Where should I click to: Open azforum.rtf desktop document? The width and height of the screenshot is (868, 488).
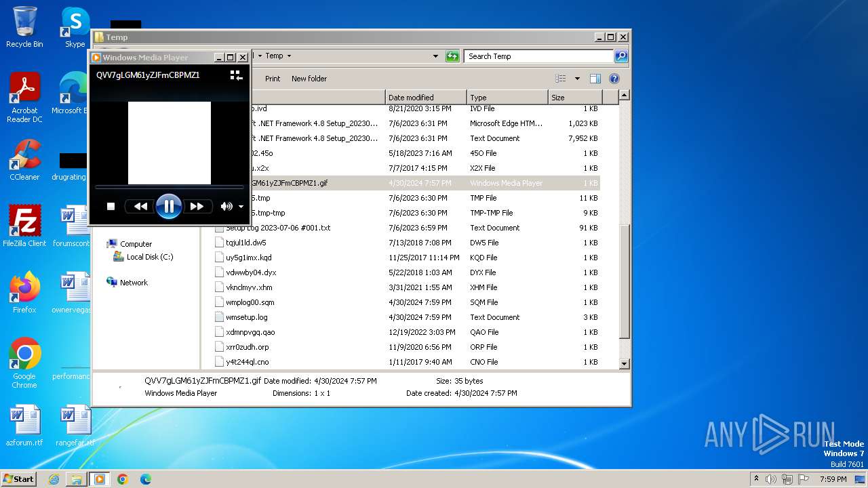tap(24, 426)
